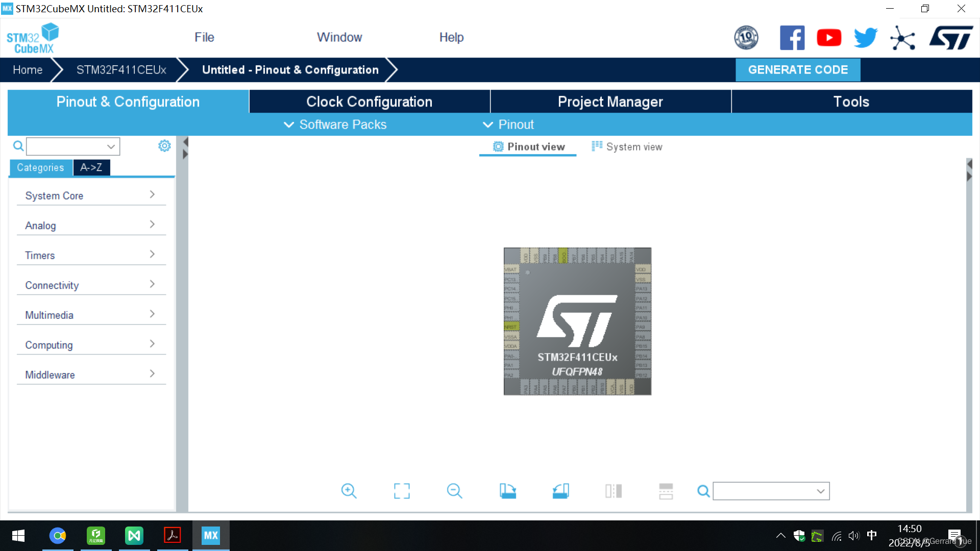Viewport: 980px width, 551px height.
Task: Select the A->Z sorting tab
Action: point(91,167)
